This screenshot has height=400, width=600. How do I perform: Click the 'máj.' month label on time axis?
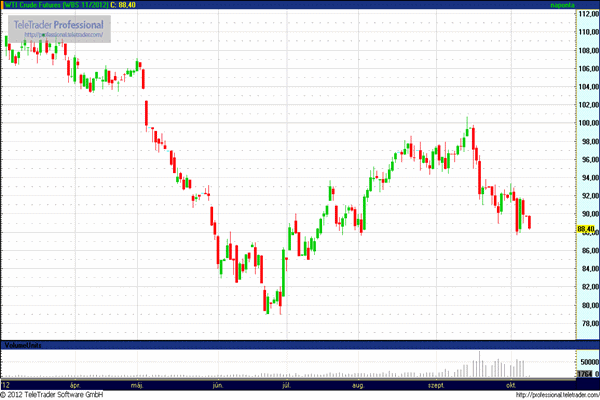137,384
